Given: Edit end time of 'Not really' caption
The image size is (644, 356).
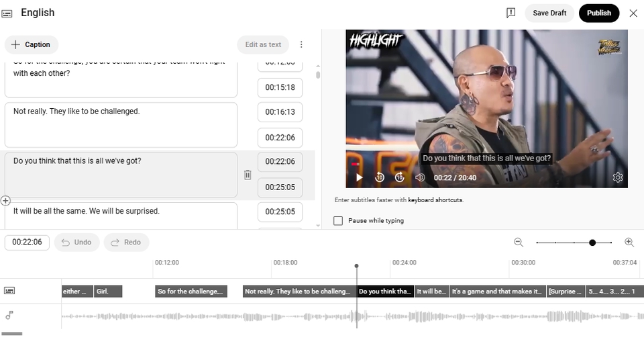Looking at the screenshot, I should 280,138.
